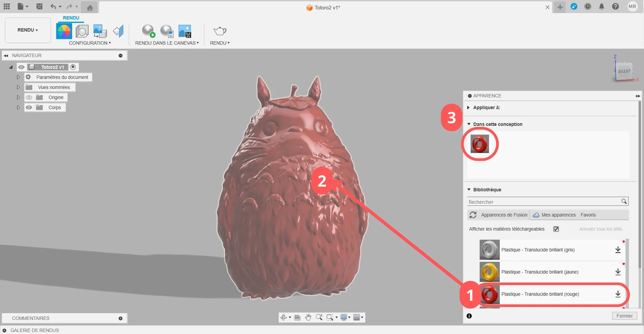The width and height of the screenshot is (644, 334).
Task: Download red translucent glossy plastic material
Action: click(x=618, y=294)
